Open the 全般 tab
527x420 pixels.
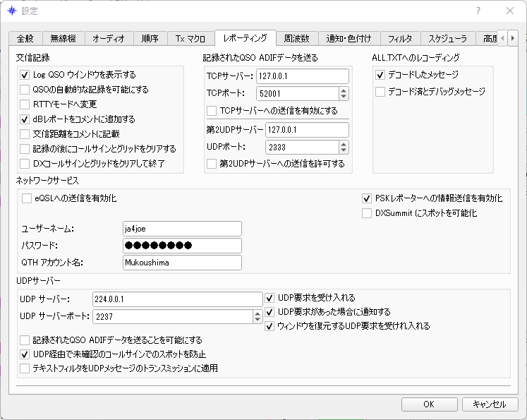25,39
